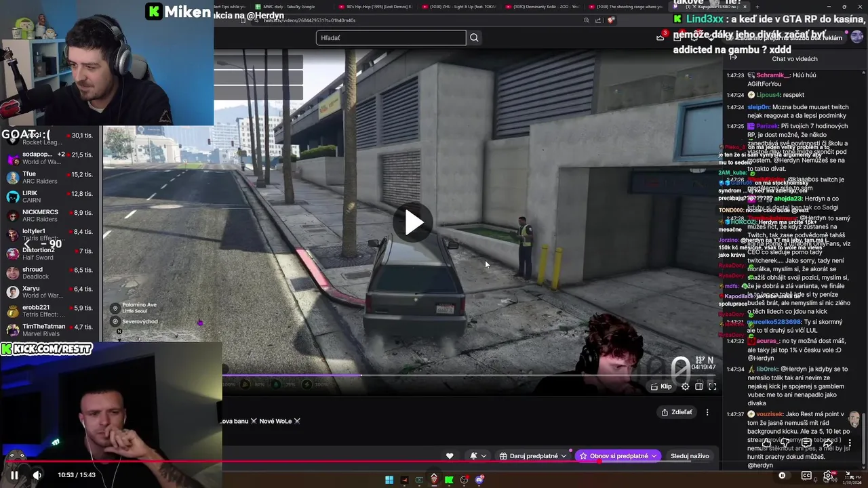Open Twitch player settings gear
This screenshot has height=488, width=868.
[x=686, y=386]
